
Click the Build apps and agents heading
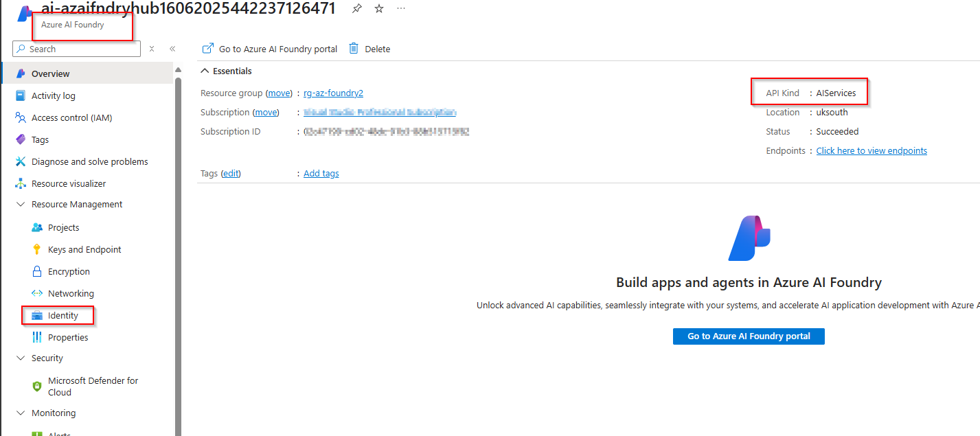(x=749, y=282)
